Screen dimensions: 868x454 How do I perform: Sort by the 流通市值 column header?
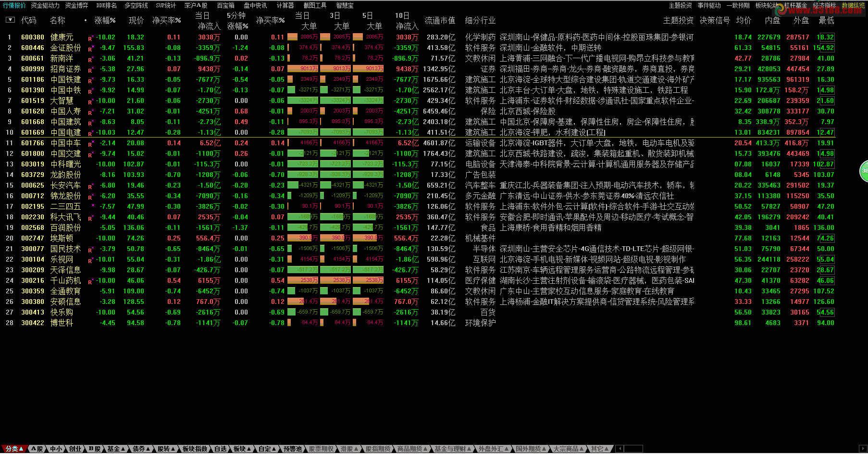click(440, 20)
